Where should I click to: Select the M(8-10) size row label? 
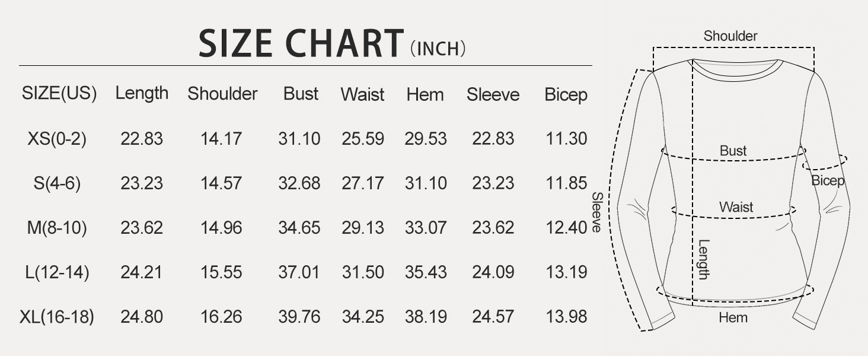57,228
